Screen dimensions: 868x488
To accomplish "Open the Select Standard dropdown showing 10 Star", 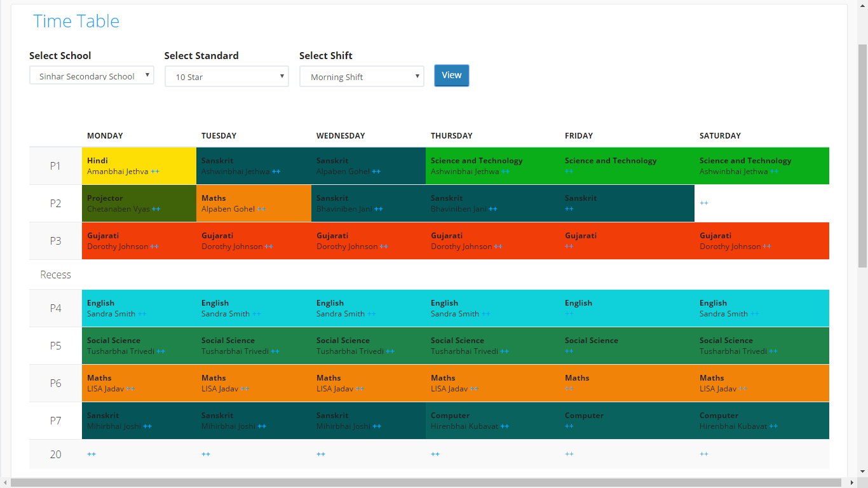I will (226, 76).
